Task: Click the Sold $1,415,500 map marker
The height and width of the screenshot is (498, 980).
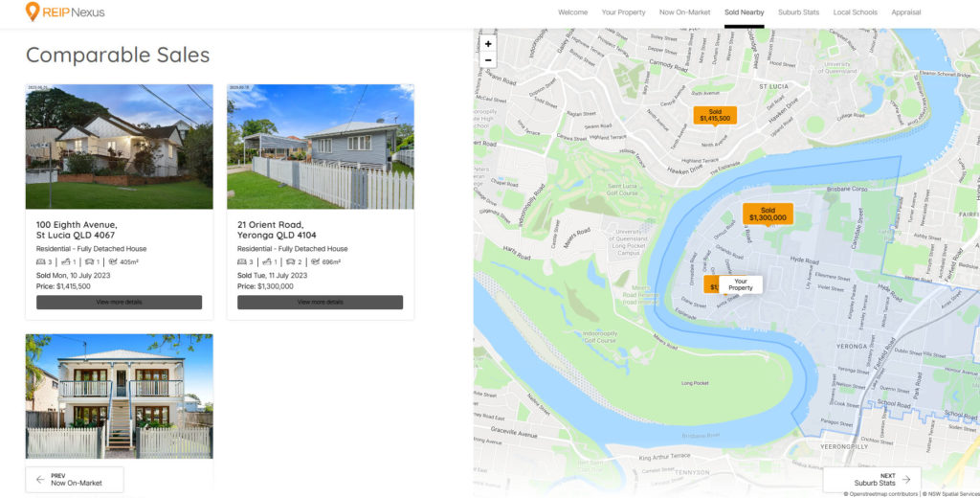Action: click(714, 115)
